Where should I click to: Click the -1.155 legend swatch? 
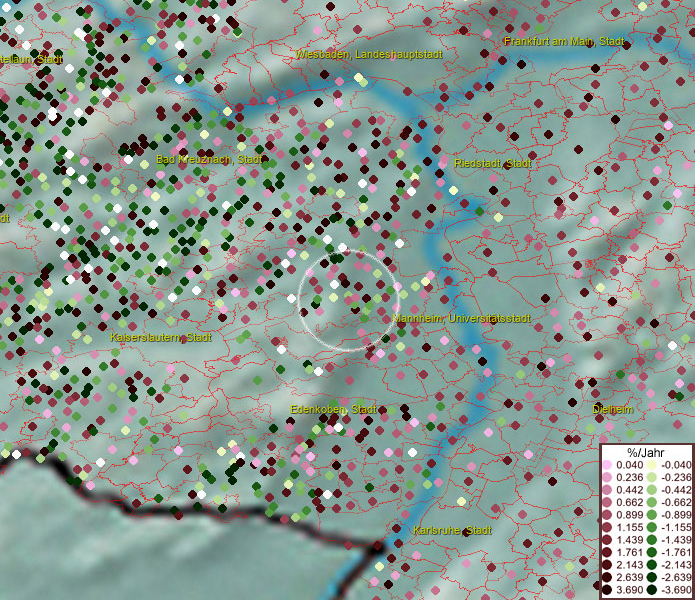(652, 527)
